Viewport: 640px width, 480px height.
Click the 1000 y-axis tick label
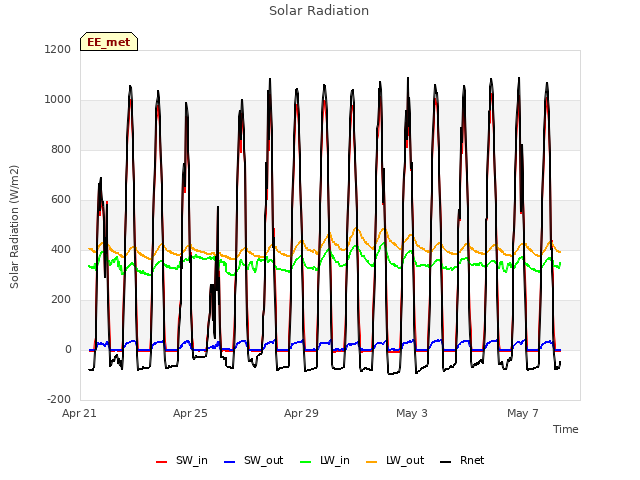[x=58, y=100]
